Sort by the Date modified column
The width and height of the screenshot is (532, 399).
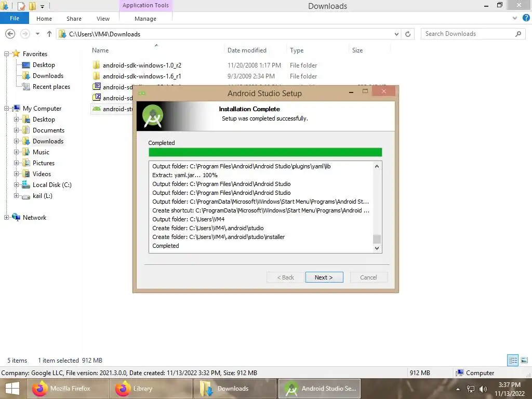pyautogui.click(x=247, y=50)
